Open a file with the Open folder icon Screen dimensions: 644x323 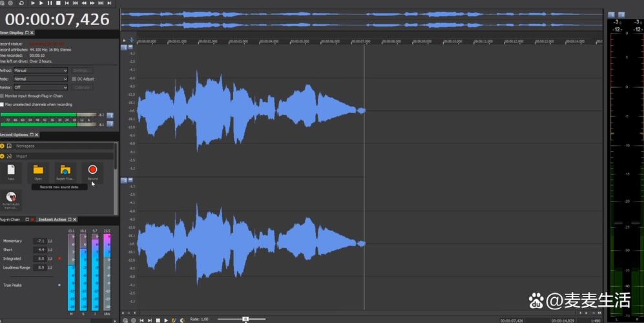[38, 170]
